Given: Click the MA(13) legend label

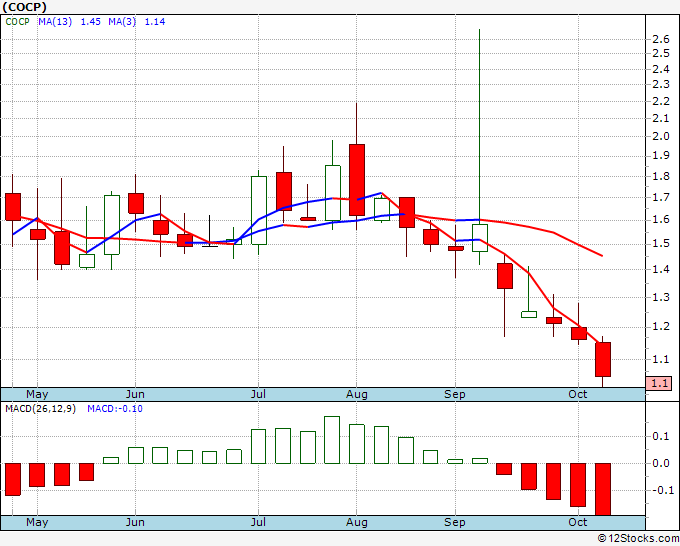Looking at the screenshot, I should coord(55,22).
